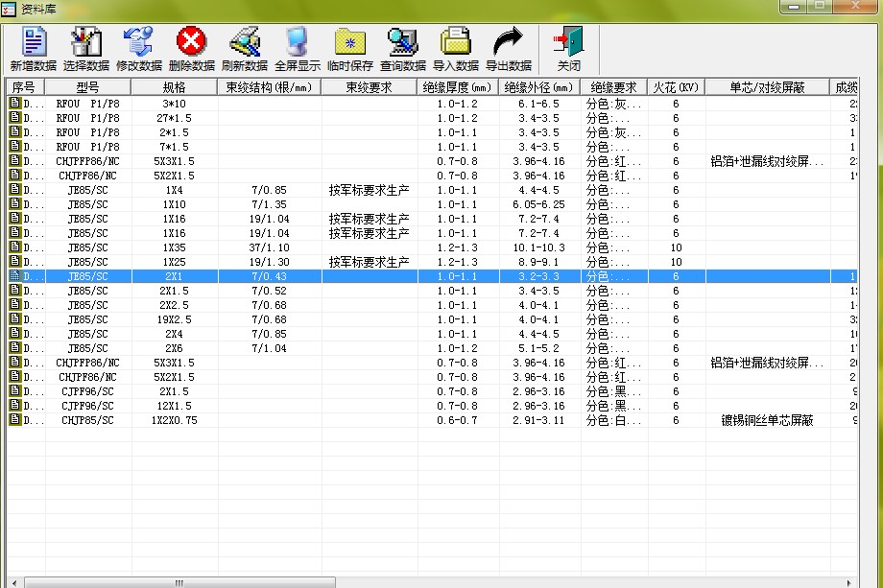Click the 单芯/对绞屏蔽 column header

pos(767,87)
